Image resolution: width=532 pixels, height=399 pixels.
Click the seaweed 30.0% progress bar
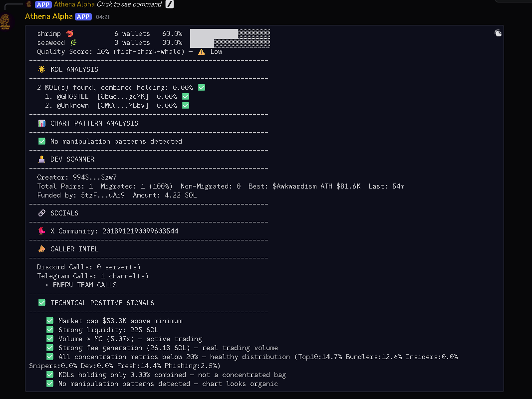pyautogui.click(x=230, y=43)
